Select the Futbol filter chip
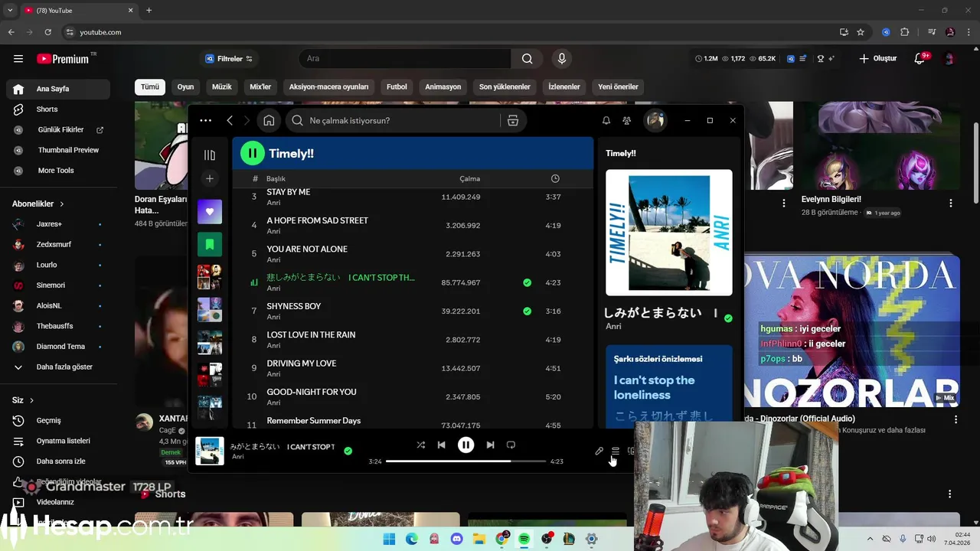 (x=397, y=86)
